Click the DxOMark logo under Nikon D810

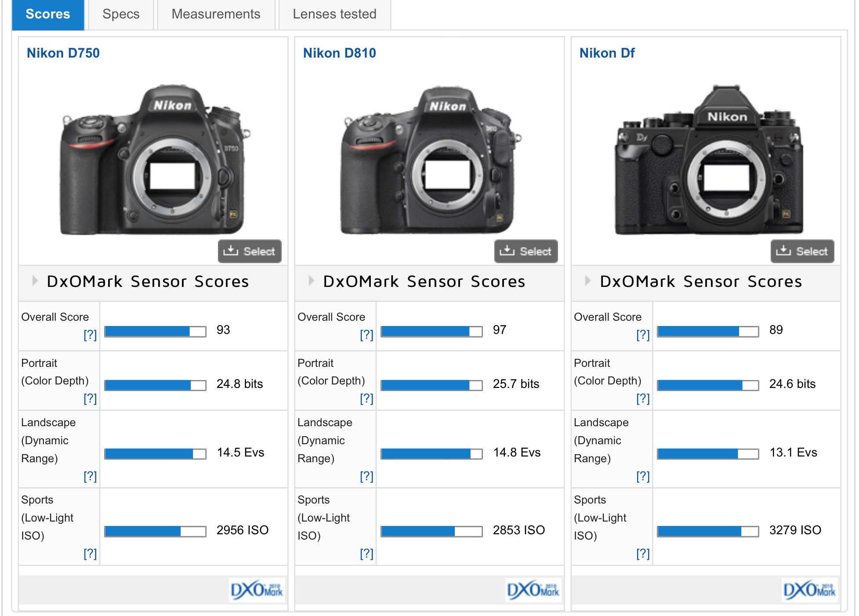pyautogui.click(x=533, y=590)
